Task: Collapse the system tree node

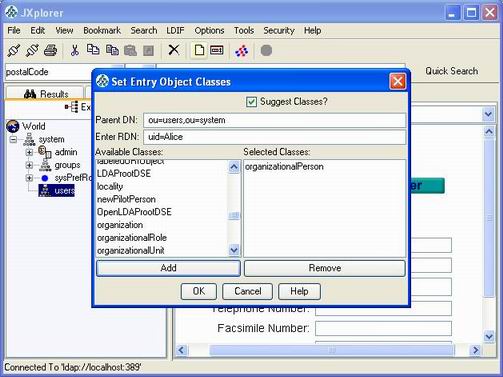Action: (x=13, y=139)
